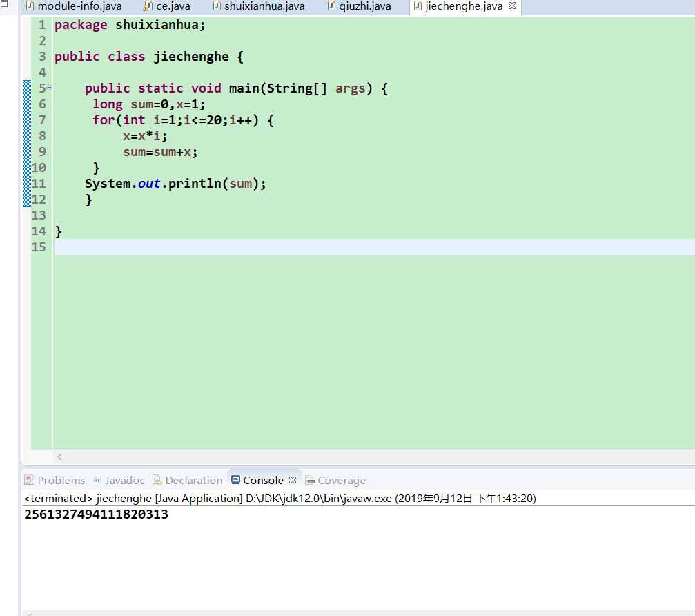The width and height of the screenshot is (695, 616).
Task: Switch to shuixianhua.java tab
Action: 259,7
